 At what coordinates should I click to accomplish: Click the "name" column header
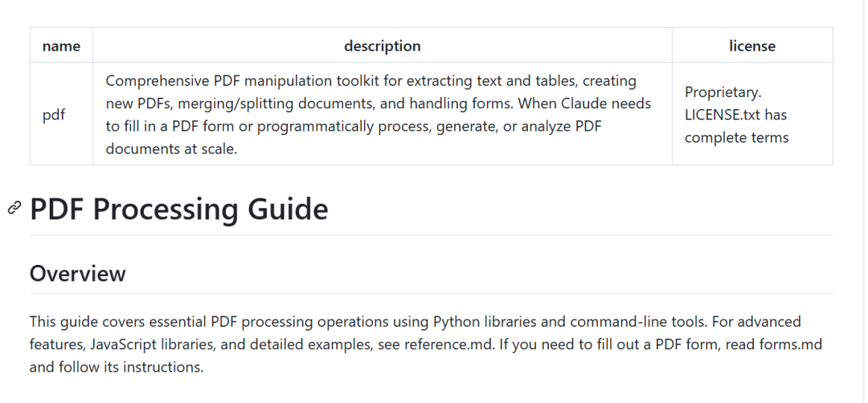pos(61,46)
